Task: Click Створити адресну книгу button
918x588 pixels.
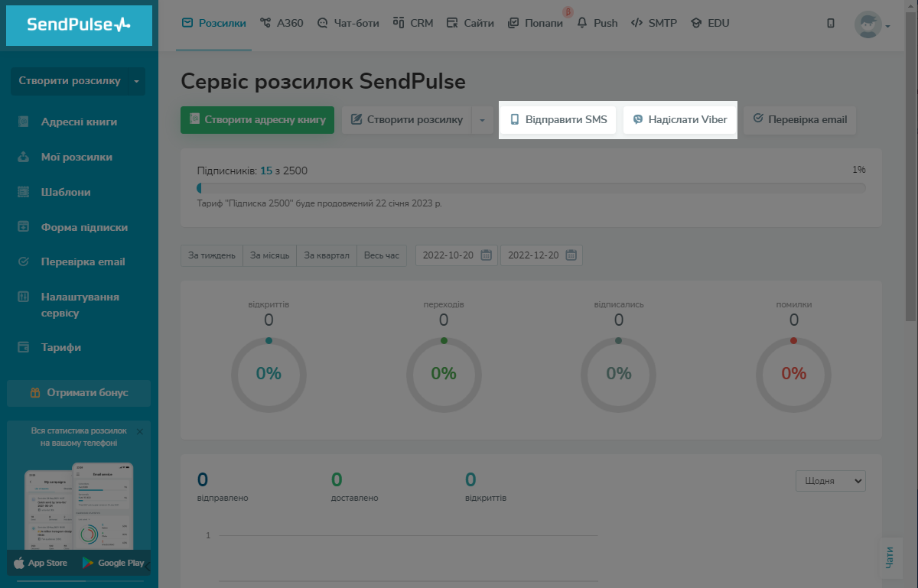Action: tap(257, 120)
